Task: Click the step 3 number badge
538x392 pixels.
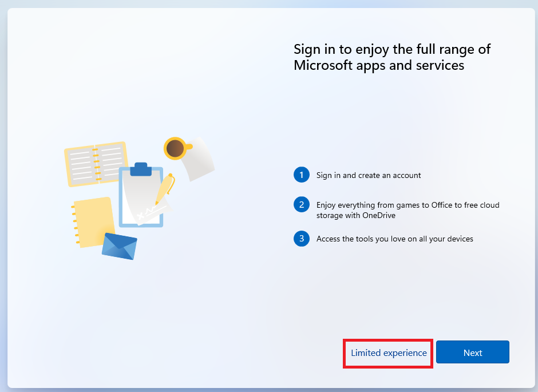Action: (x=302, y=239)
